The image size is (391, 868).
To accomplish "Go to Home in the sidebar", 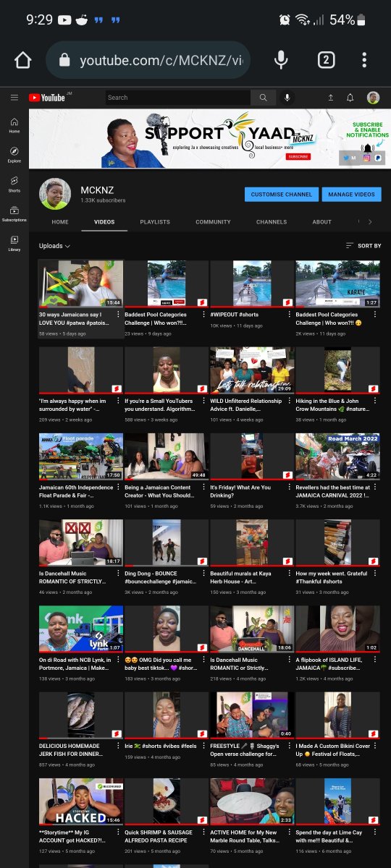I will 14,125.
